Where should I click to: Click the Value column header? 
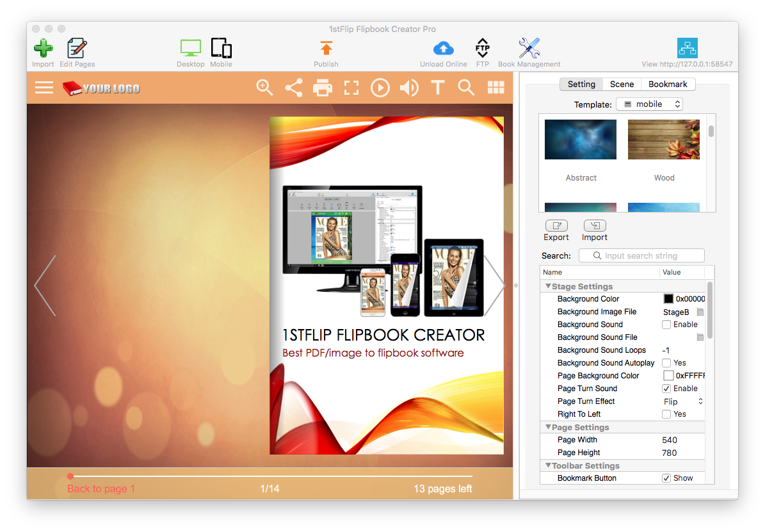click(x=682, y=272)
